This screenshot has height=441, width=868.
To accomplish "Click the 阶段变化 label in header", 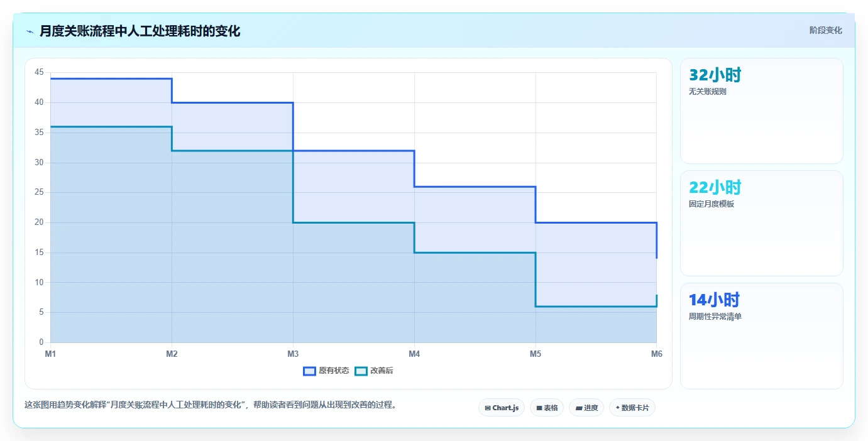I will (x=825, y=30).
